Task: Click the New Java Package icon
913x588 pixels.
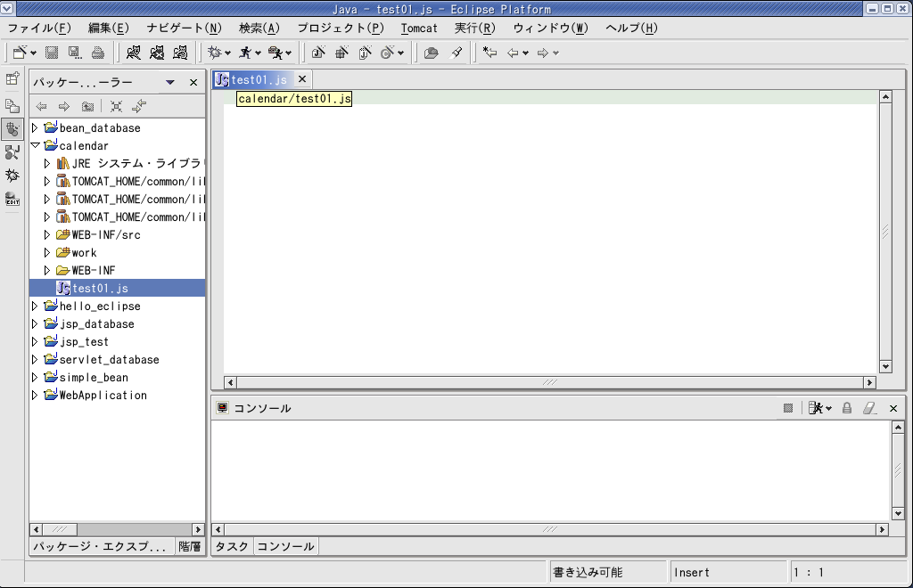Action: (x=341, y=53)
